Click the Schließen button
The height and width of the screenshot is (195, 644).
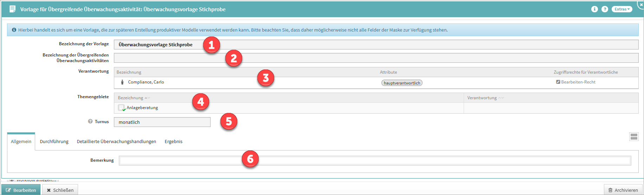60,190
